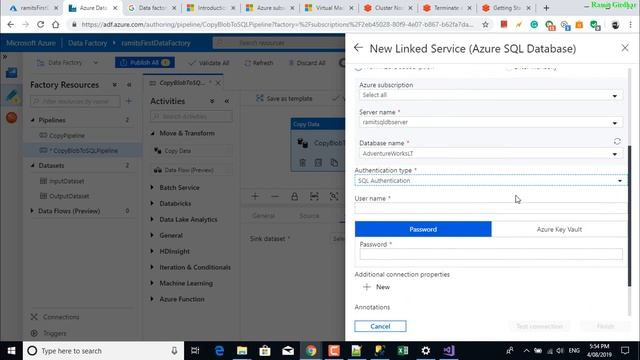
Task: Click Discard All in the toolbar
Action: pos(307,63)
